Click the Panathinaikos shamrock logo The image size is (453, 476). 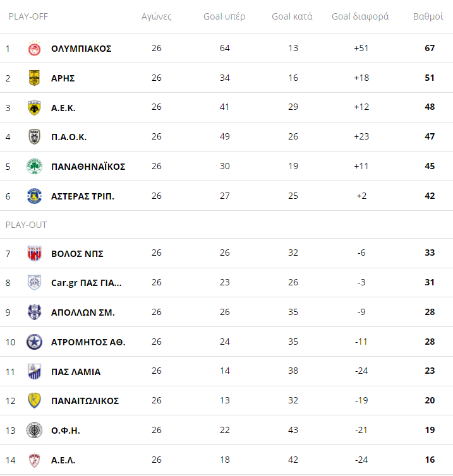34,167
